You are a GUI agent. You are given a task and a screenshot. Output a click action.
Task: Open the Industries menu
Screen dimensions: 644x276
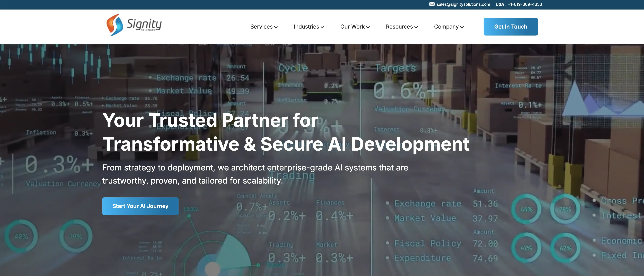(x=309, y=27)
